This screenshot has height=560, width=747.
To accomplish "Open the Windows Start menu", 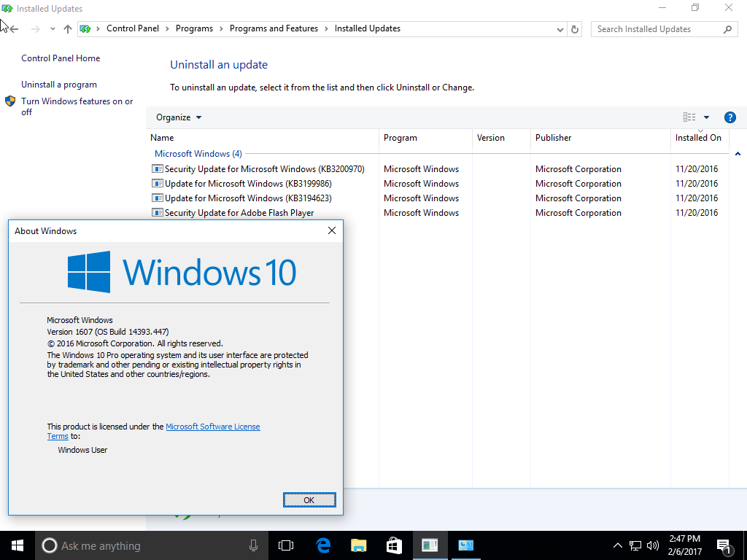I will [x=18, y=545].
